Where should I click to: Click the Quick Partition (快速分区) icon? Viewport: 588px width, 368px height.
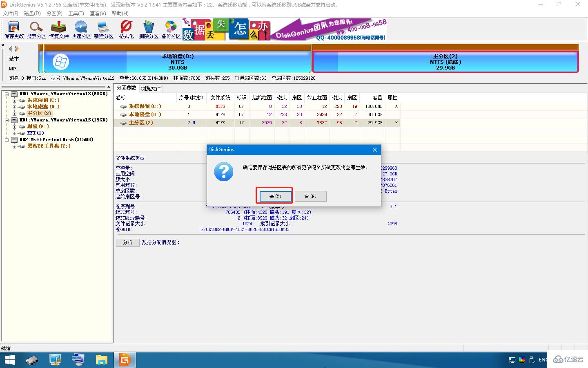tap(81, 30)
